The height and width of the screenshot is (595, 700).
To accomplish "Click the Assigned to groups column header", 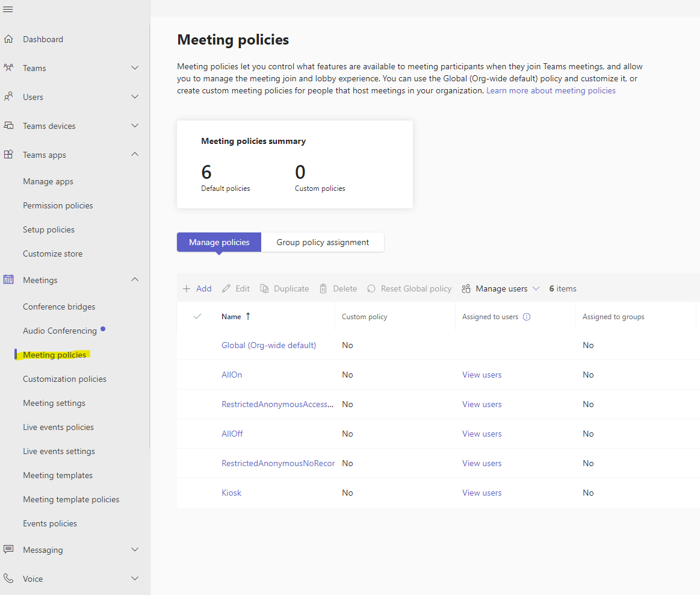I will pyautogui.click(x=613, y=317).
